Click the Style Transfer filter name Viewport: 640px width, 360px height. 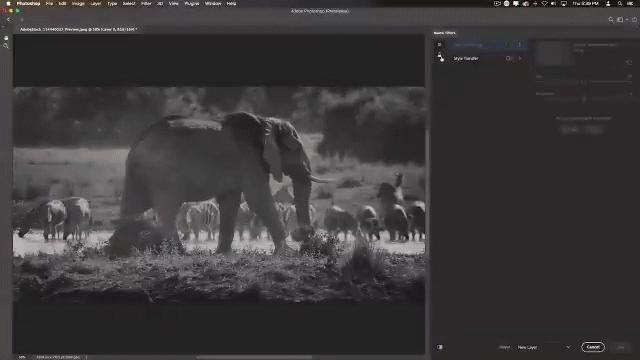tap(466, 58)
